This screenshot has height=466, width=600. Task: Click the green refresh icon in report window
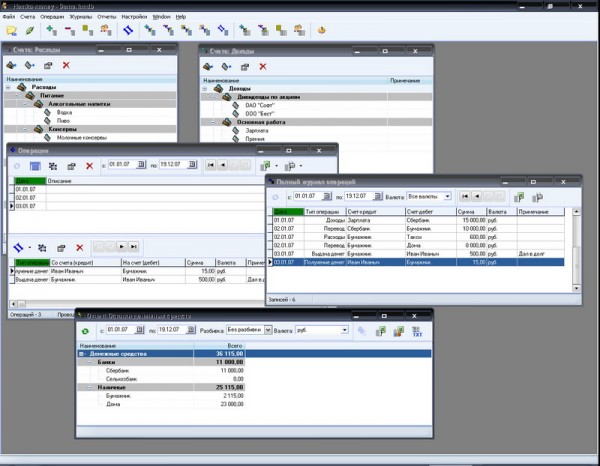85,330
